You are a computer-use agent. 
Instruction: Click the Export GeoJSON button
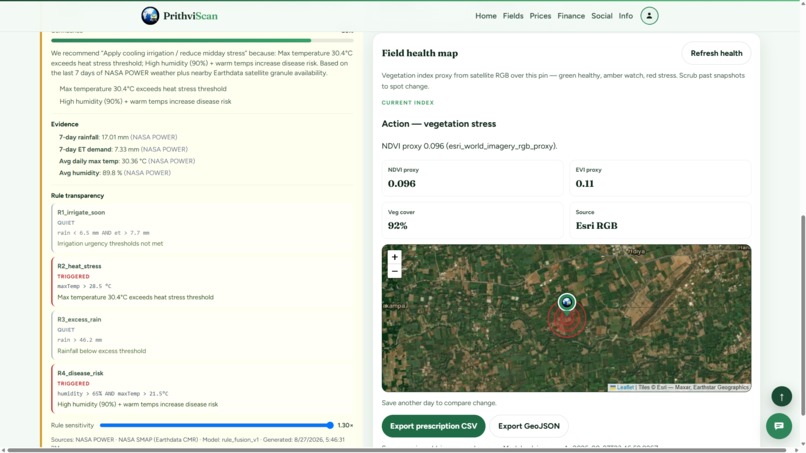pyautogui.click(x=528, y=426)
